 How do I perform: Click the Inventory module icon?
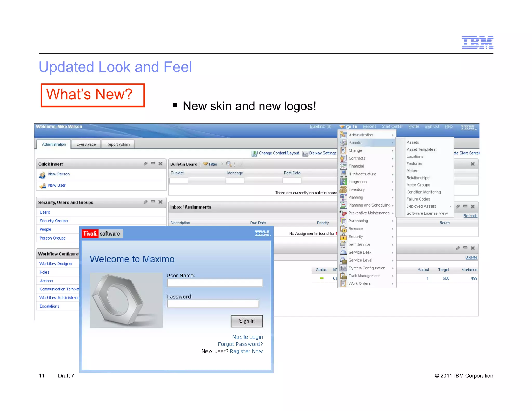coord(343,189)
